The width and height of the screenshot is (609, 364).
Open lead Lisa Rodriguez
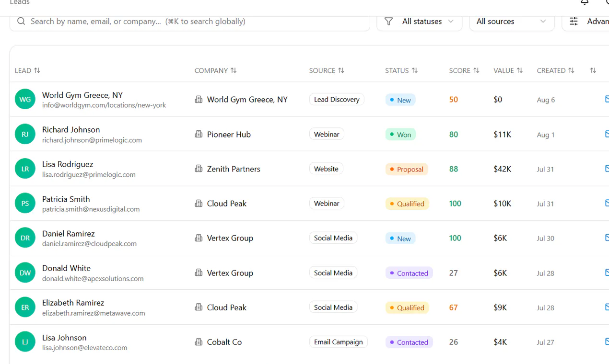coord(68,164)
